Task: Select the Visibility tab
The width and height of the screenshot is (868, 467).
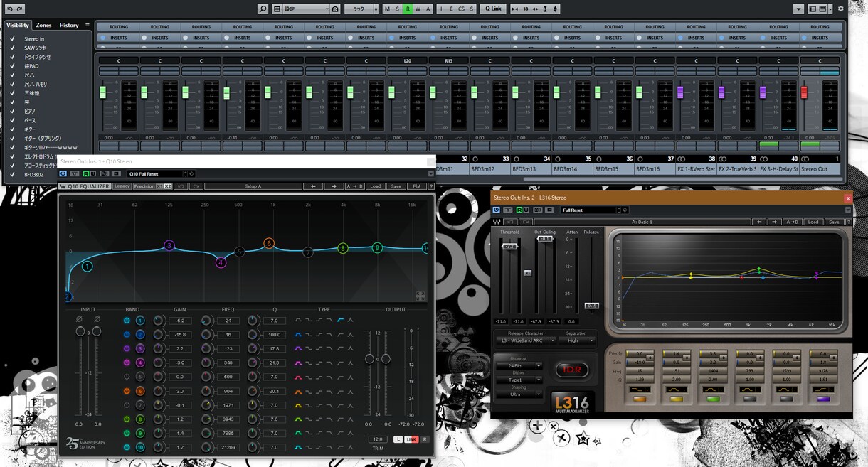Action: click(x=18, y=25)
